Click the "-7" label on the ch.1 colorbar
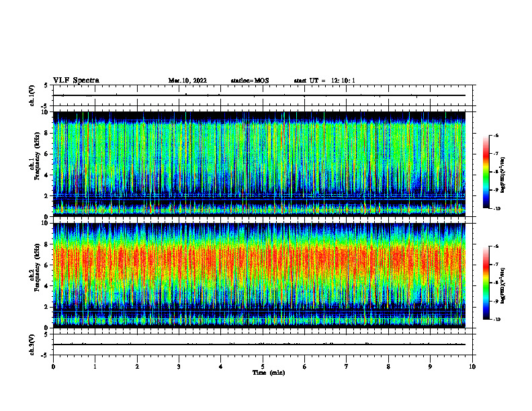 [x=495, y=154]
